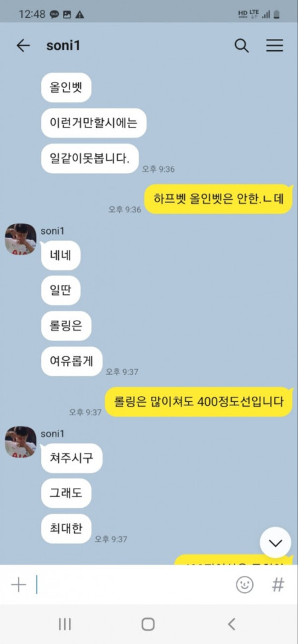Open soni1 profile picture near 네네
This screenshot has height=644, width=298.
pos(21,239)
